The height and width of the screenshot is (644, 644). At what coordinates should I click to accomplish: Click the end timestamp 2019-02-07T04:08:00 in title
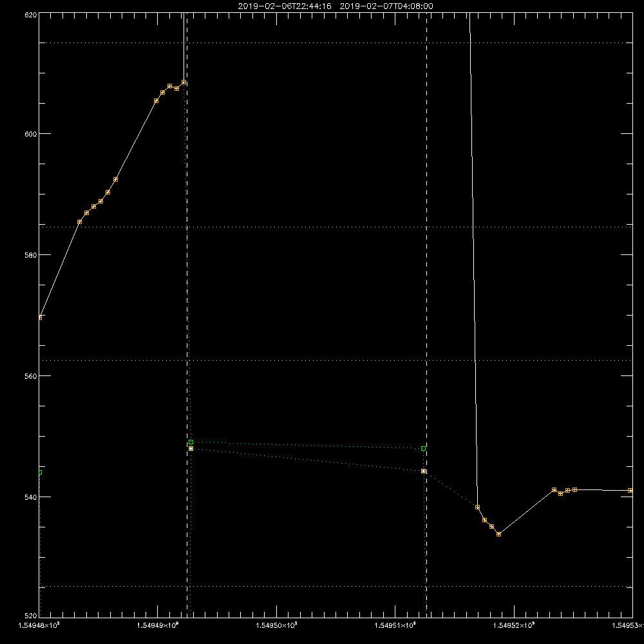(x=386, y=6)
